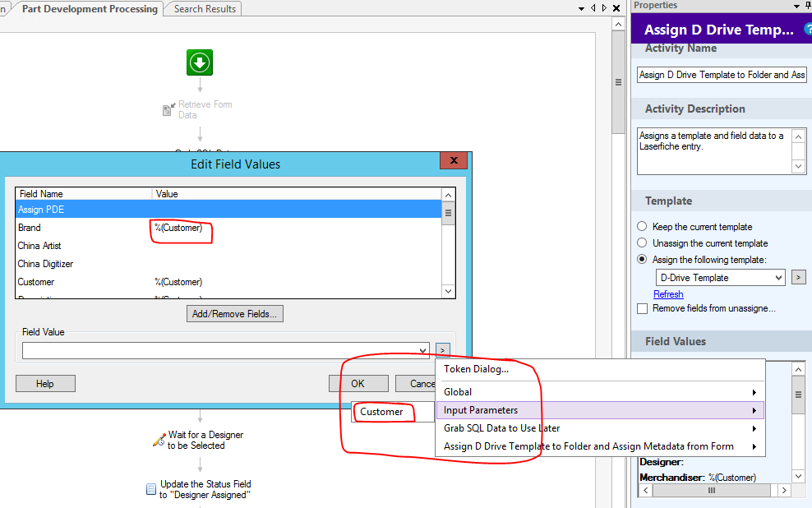This screenshot has height=508, width=812.
Task: Click the field list scroll up arrow
Action: [449, 195]
